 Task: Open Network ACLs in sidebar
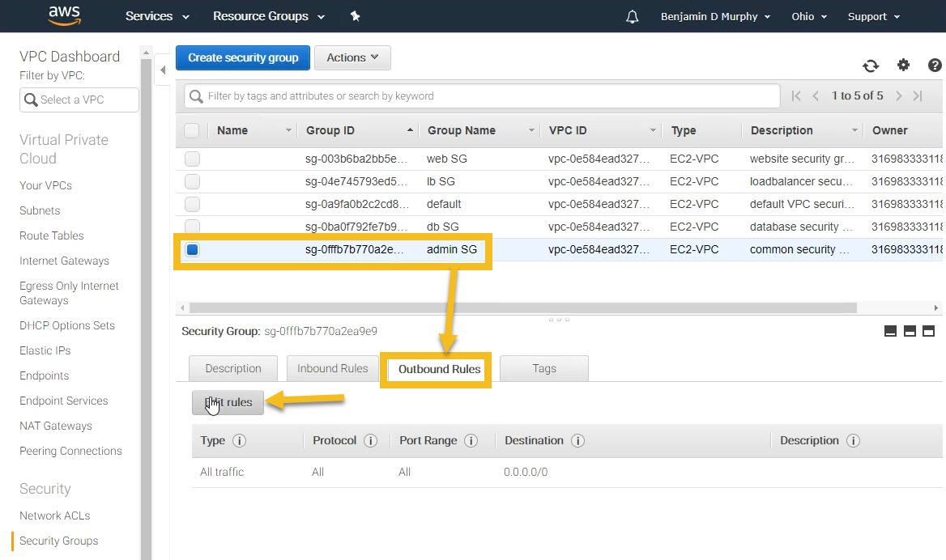point(54,516)
